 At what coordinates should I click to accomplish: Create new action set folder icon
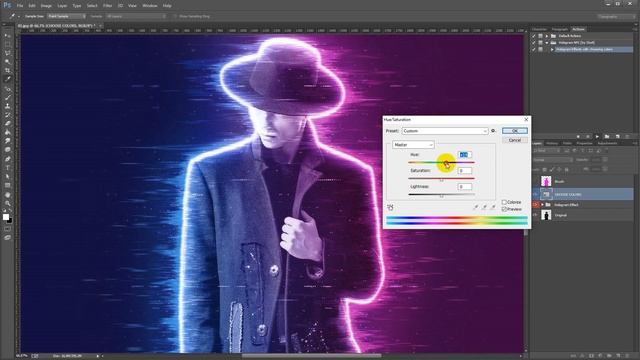click(607, 136)
